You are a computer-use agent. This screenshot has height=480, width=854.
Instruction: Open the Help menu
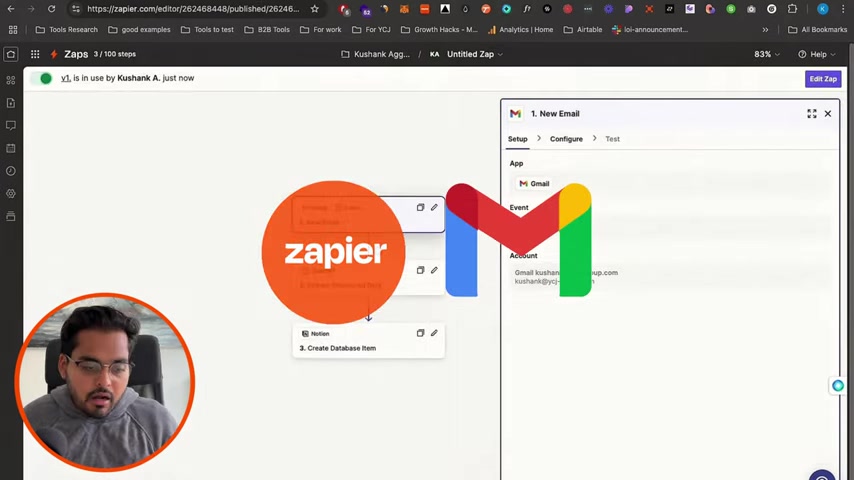(x=816, y=54)
